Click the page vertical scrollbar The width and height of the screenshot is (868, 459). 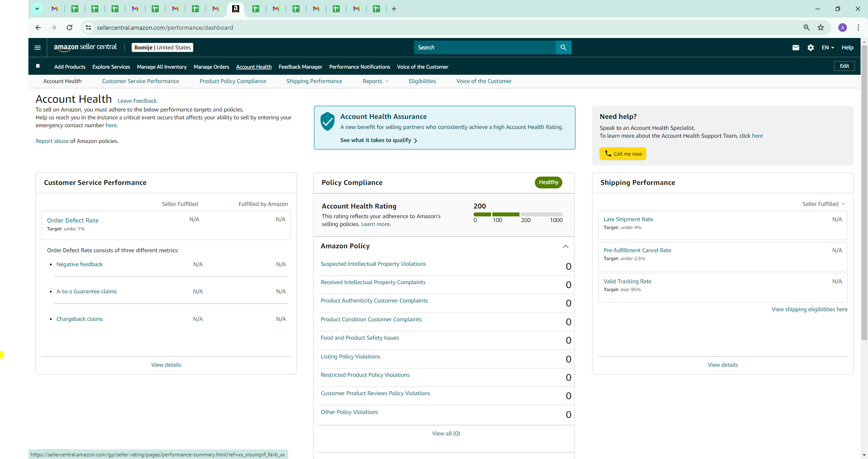[864, 192]
